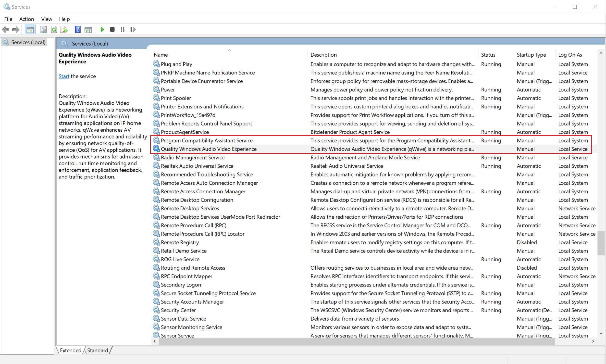Click gear icon beside Secondary Logon
This screenshot has height=364, width=606.
tap(156, 284)
